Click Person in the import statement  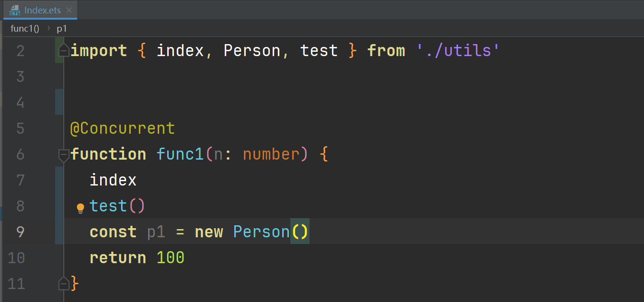click(x=252, y=51)
